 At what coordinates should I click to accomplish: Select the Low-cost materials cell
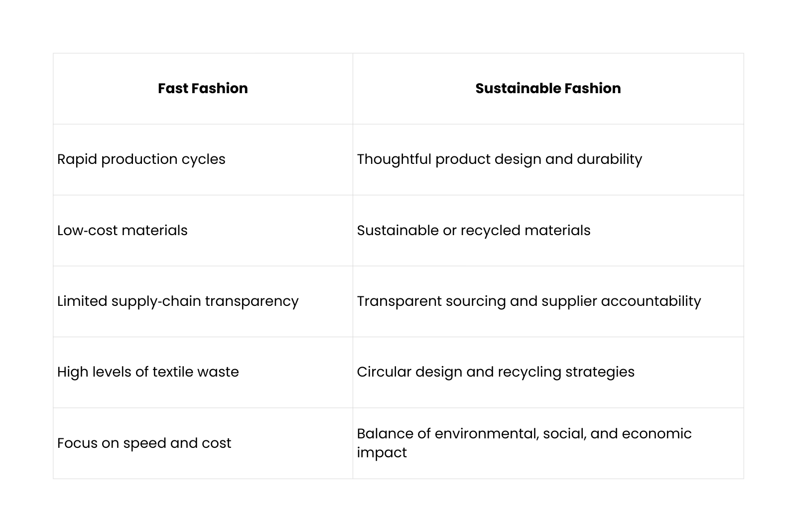tap(203, 231)
